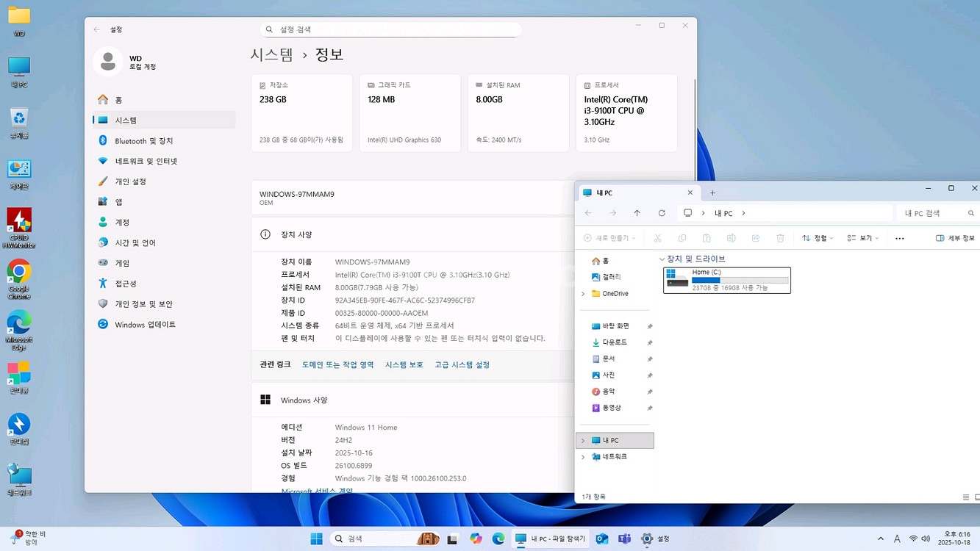Select Windows 업데이트 in settings sidebar

pos(145,324)
